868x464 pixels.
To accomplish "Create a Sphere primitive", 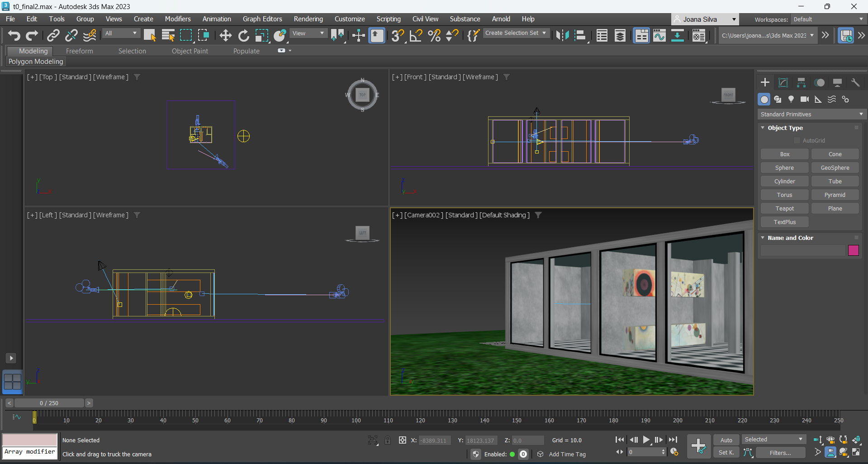I will pos(784,167).
